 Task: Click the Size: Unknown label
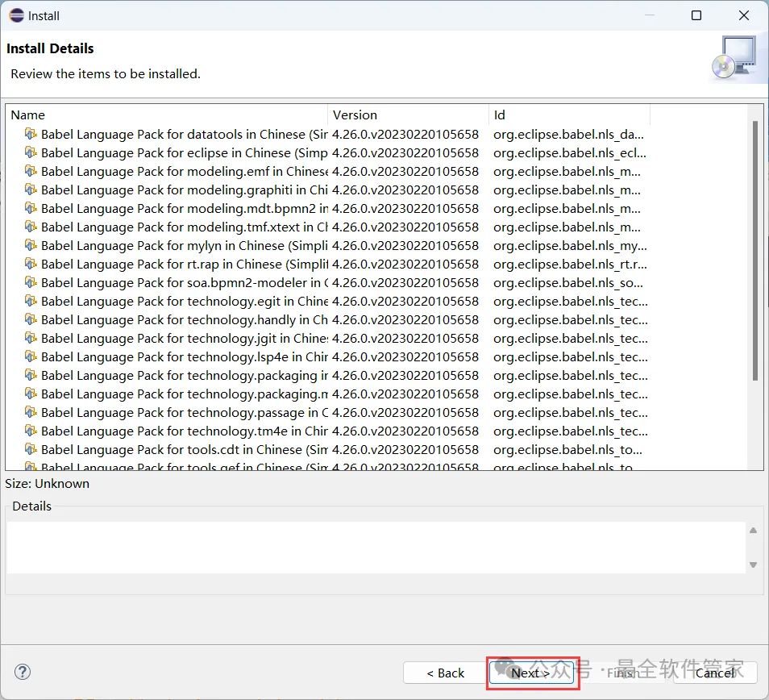tap(47, 484)
